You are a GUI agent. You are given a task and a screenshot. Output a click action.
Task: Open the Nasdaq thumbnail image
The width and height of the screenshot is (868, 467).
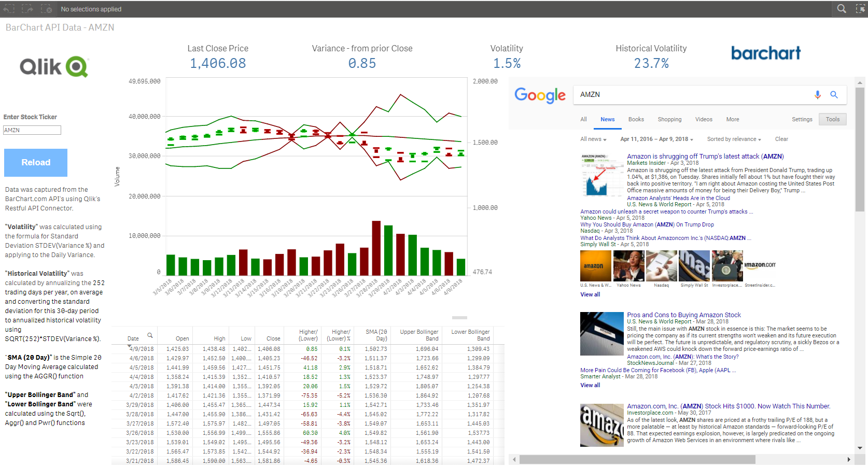(x=662, y=266)
